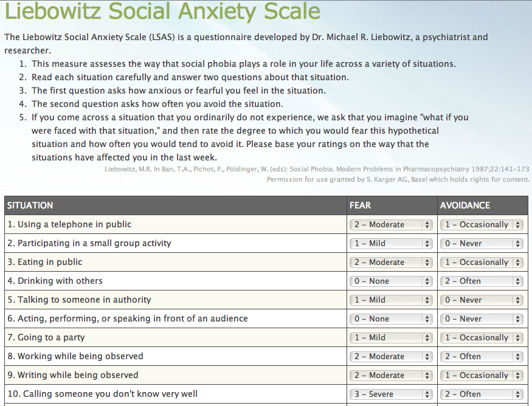Viewport: 532px width, 406px height.
Task: Open Fear dropdown for performing before an audience
Action: [x=390, y=318]
